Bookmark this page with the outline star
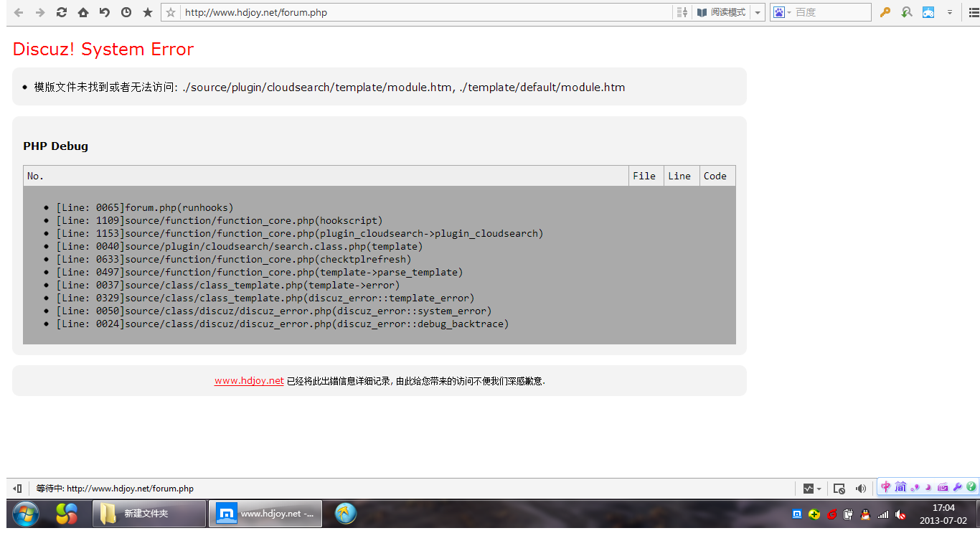 pyautogui.click(x=171, y=12)
